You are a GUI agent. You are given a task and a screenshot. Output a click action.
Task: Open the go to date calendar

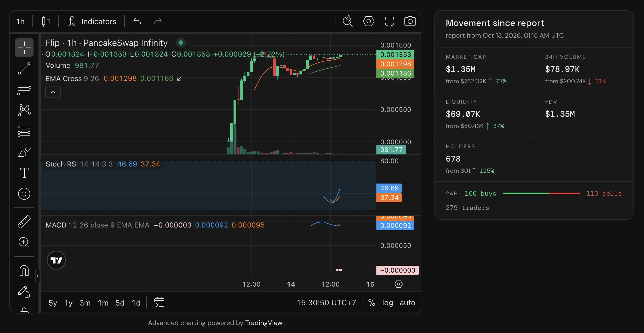pyautogui.click(x=159, y=302)
